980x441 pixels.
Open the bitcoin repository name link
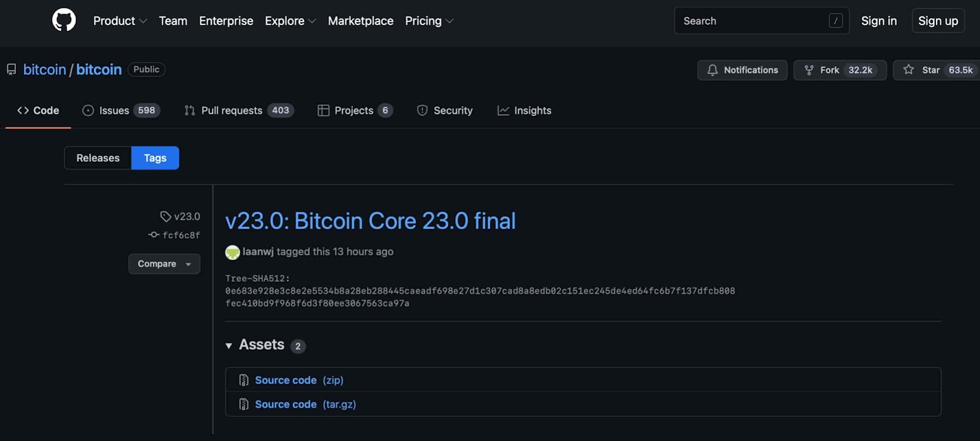(99, 70)
